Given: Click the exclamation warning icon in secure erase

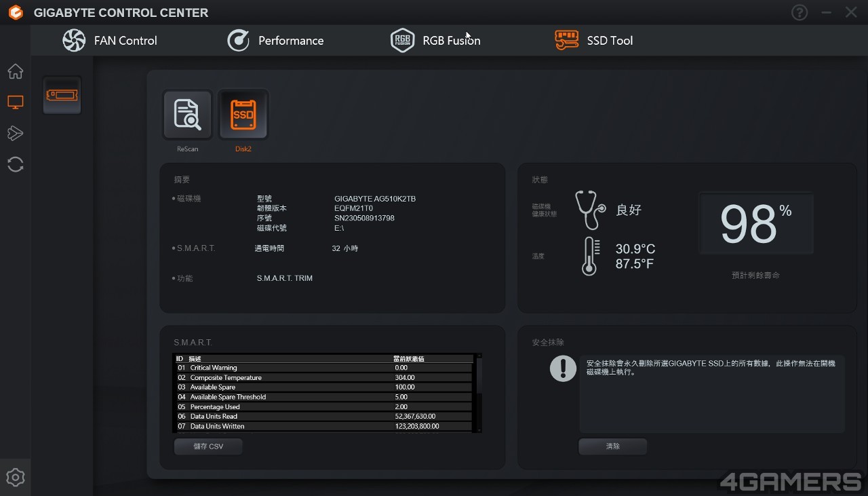Looking at the screenshot, I should coord(563,368).
